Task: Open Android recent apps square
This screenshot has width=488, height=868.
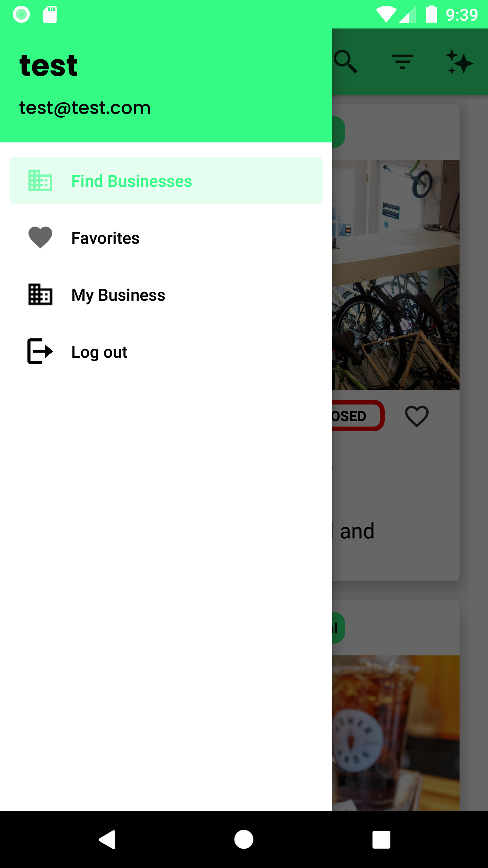Action: pyautogui.click(x=381, y=840)
